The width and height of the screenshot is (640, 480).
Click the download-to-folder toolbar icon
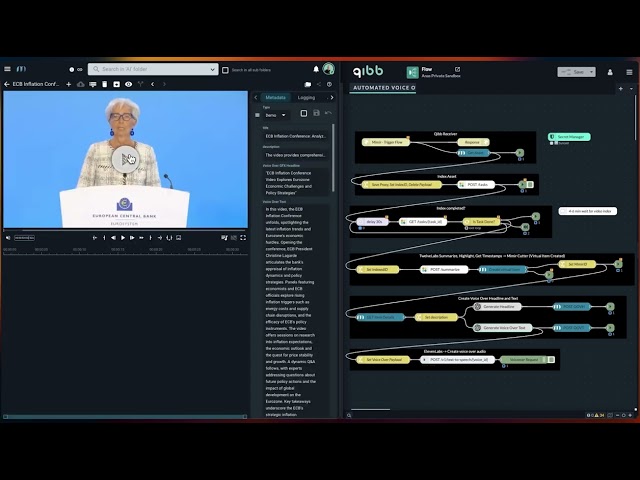116,84
